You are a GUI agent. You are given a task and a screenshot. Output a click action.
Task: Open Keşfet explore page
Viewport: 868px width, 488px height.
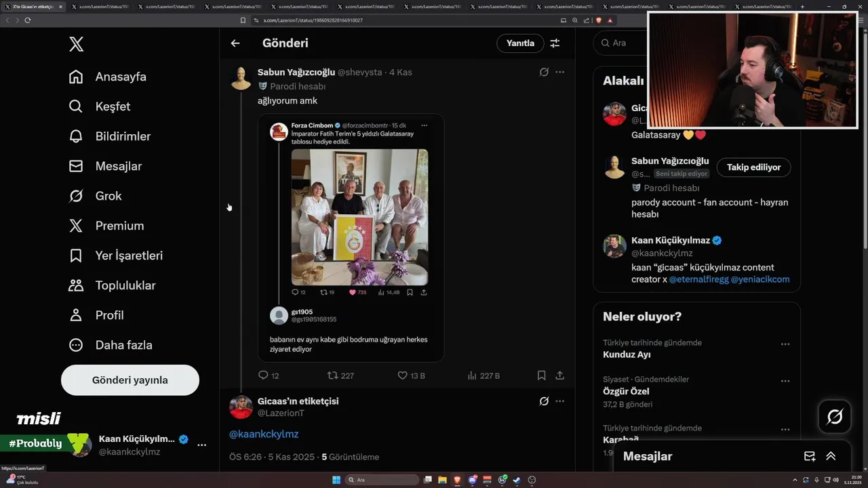pyautogui.click(x=100, y=106)
